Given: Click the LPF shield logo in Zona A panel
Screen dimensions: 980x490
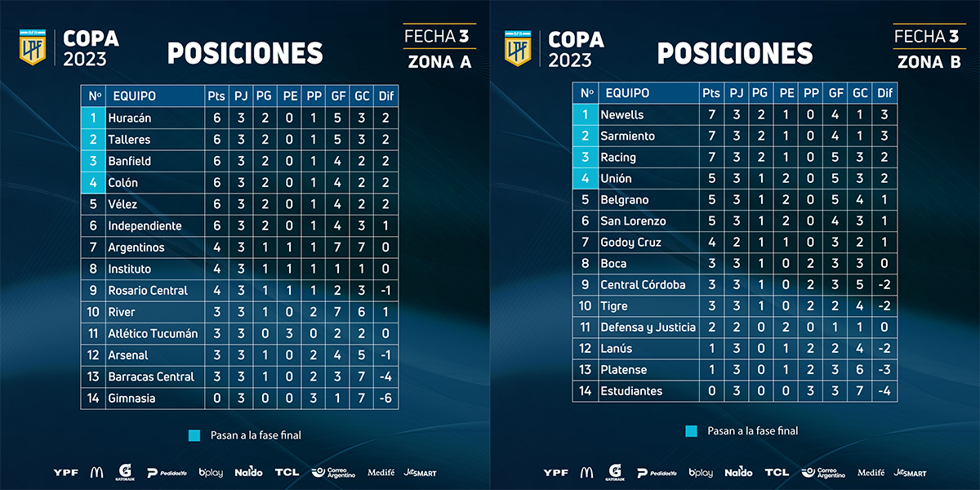Looking at the screenshot, I should (34, 48).
